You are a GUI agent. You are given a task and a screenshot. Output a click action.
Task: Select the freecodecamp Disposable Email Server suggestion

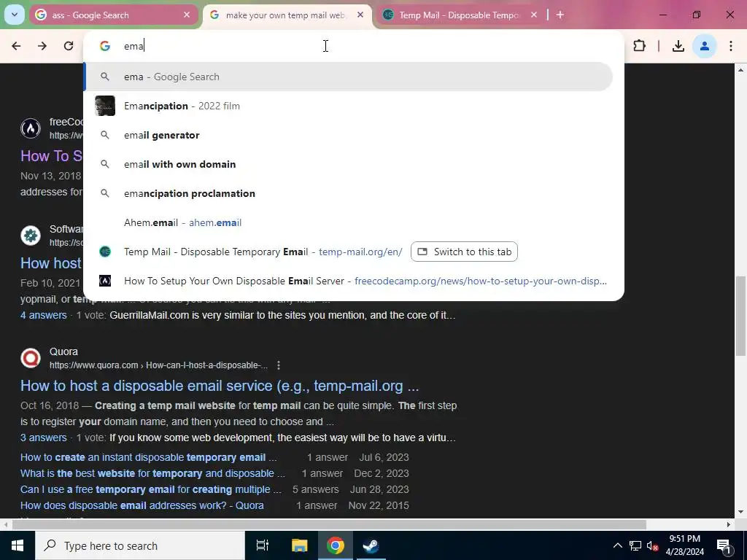click(348, 281)
